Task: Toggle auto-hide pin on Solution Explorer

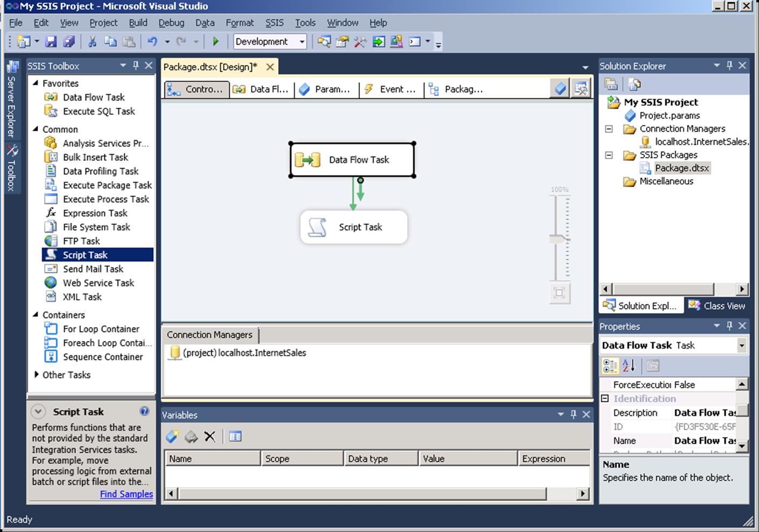Action: point(729,66)
